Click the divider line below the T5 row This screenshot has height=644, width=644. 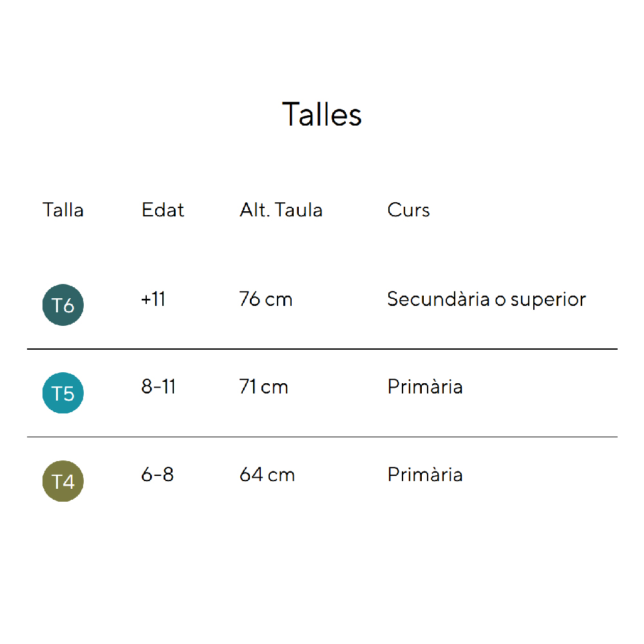[x=322, y=437]
